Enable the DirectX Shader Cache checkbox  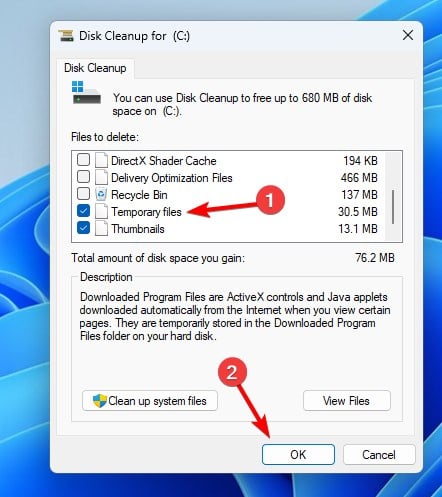(x=83, y=160)
